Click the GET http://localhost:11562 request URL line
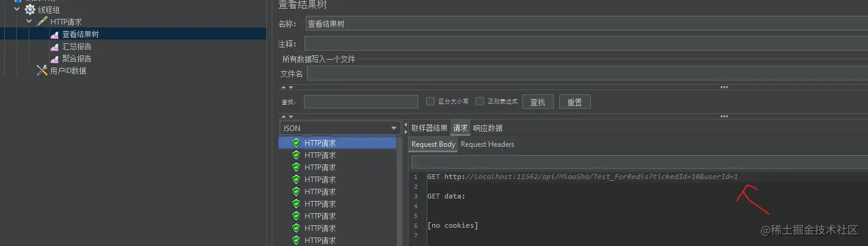868x246 pixels. 582,177
